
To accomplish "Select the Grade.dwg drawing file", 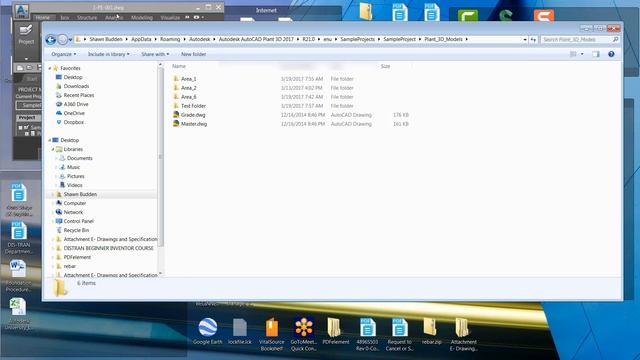I will (193, 115).
